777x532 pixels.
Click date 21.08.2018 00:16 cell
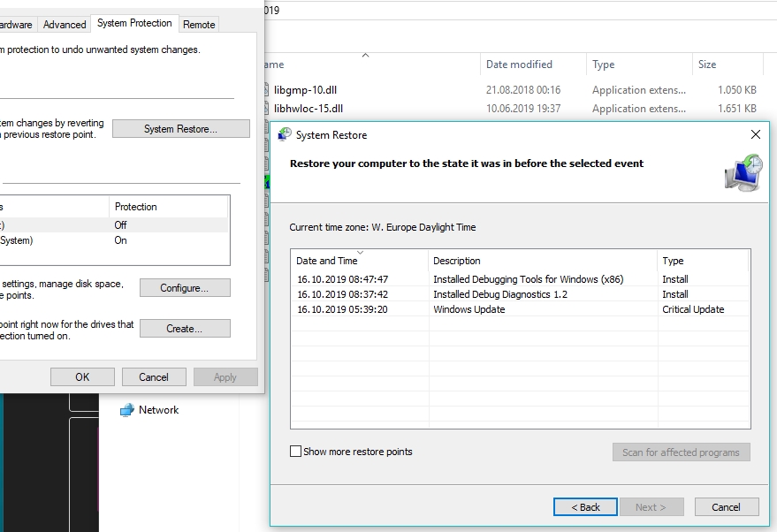[x=523, y=89]
